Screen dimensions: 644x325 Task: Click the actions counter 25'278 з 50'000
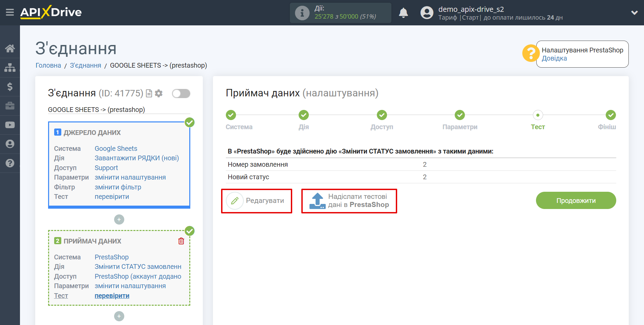point(345,16)
